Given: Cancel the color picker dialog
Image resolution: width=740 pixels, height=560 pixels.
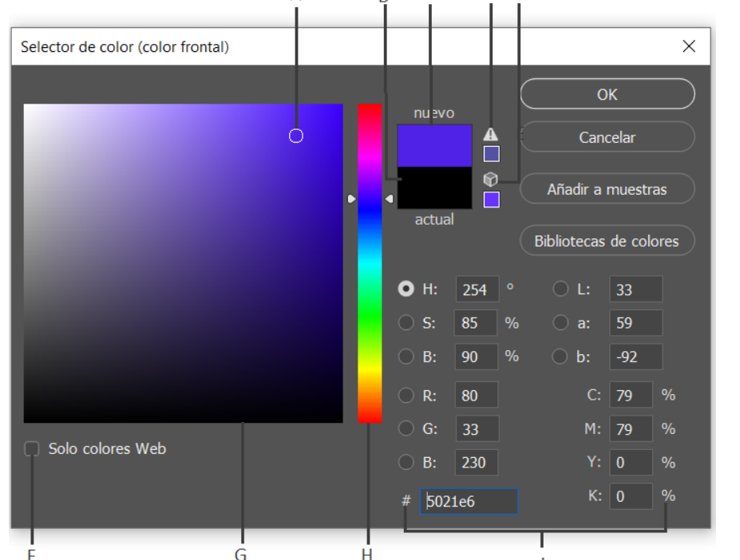Looking at the screenshot, I should tap(607, 136).
